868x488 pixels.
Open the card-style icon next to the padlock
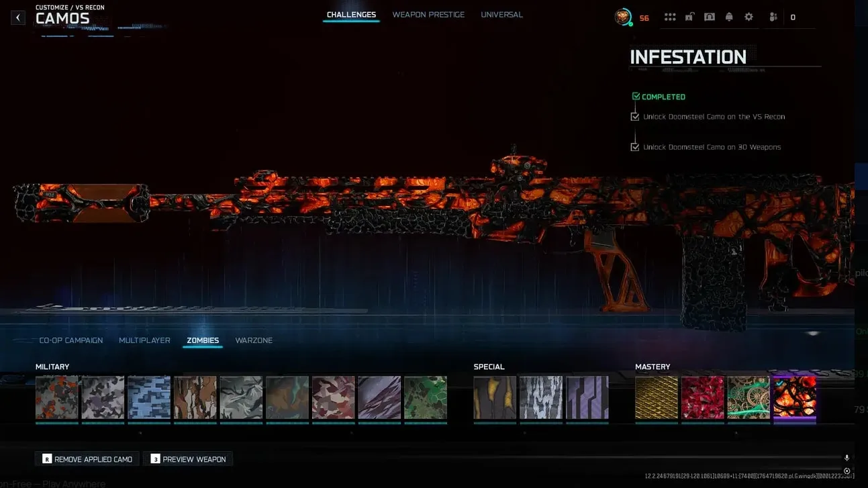(709, 17)
